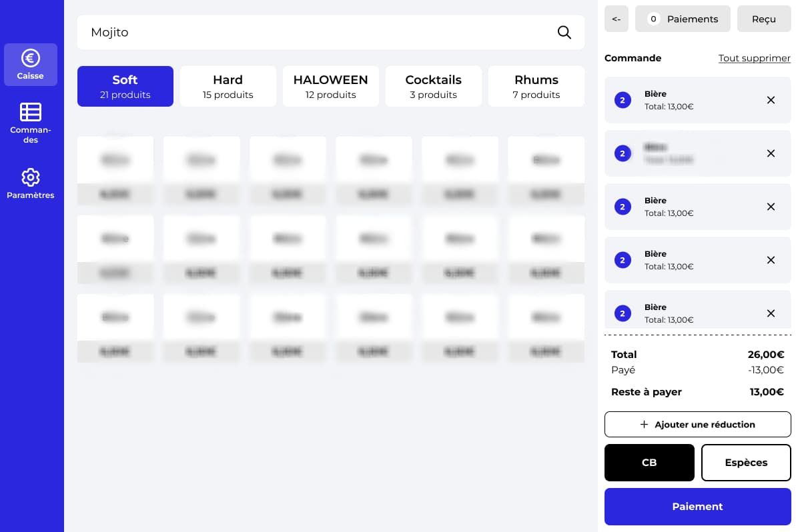
Task: Show the Cocktails category
Action: [434, 87]
